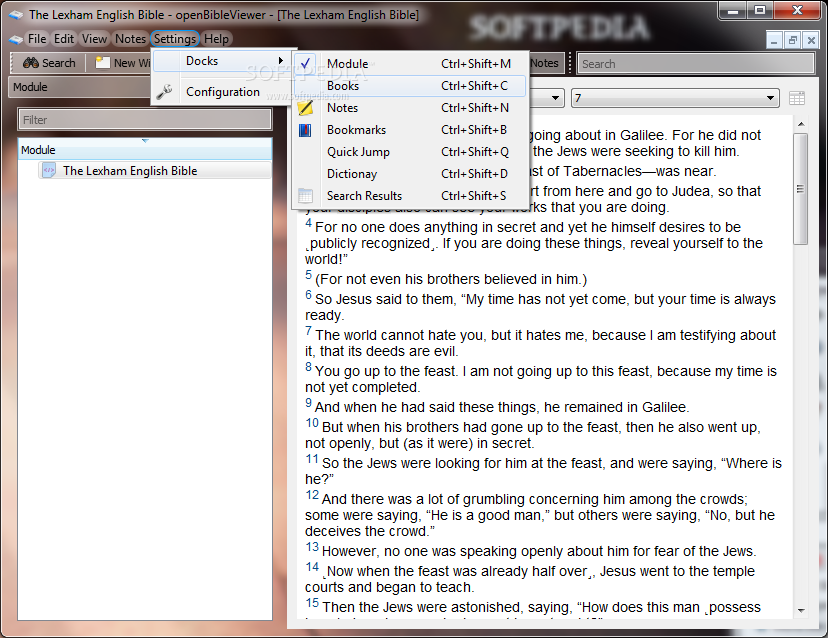
Task: Click the Search binoculars toolbar button
Action: (49, 63)
